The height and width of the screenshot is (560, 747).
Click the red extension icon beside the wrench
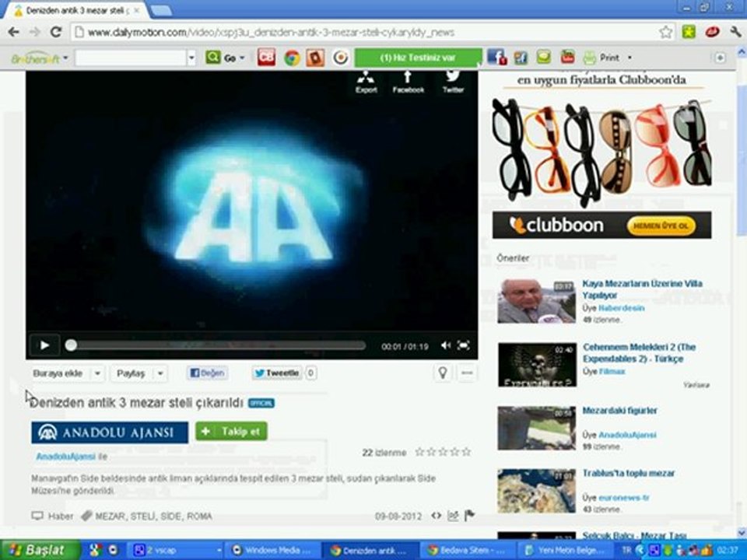(x=712, y=32)
